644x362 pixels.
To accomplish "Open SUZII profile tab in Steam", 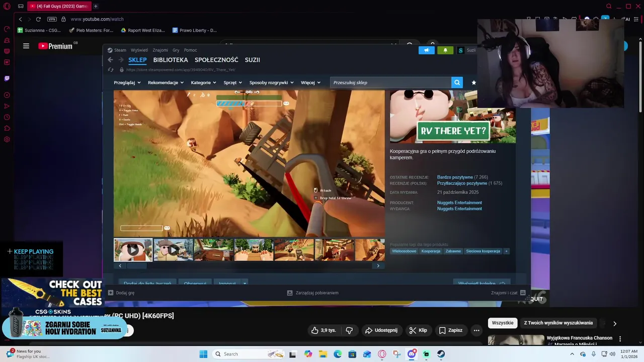I will (253, 60).
